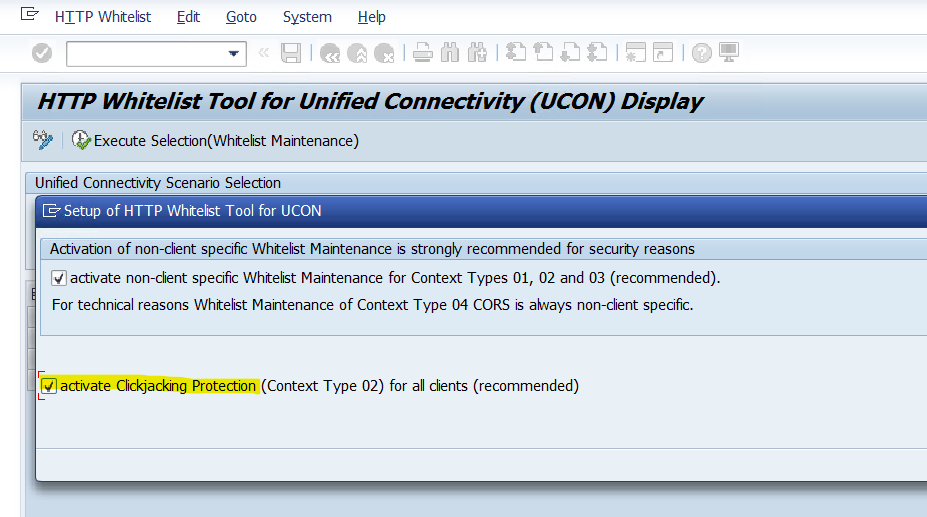Click the Display/Change glasses-pencil icon
Screen dimensions: 927x517
coord(43,140)
